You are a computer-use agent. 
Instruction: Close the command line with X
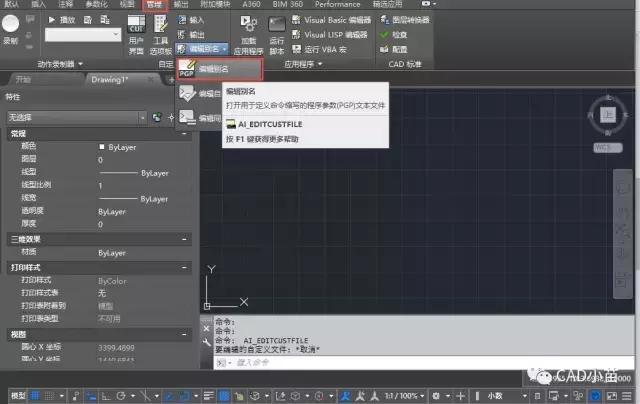[207, 329]
